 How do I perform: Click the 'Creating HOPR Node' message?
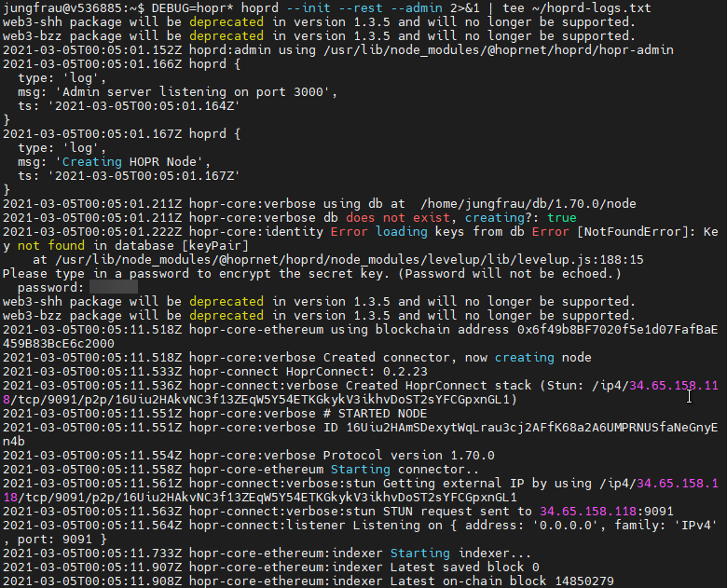[x=129, y=162]
